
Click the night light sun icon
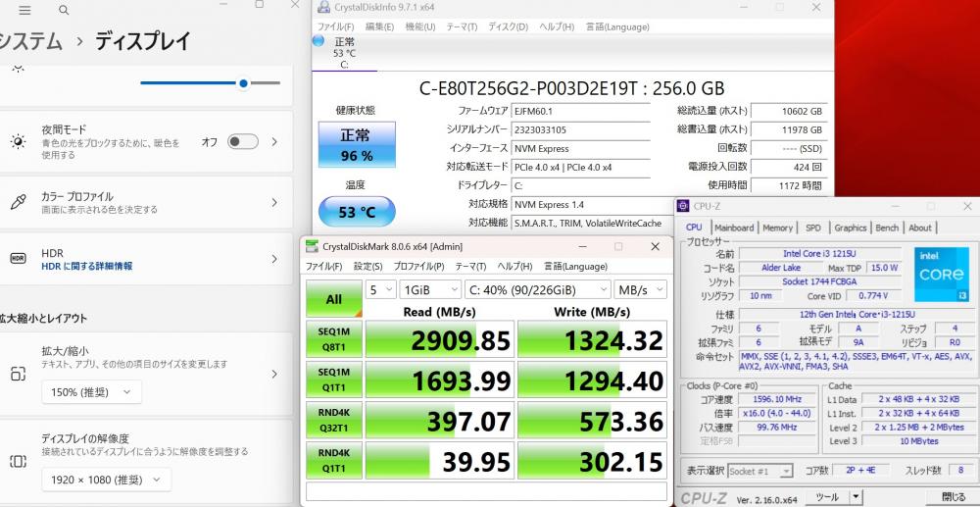(18, 142)
